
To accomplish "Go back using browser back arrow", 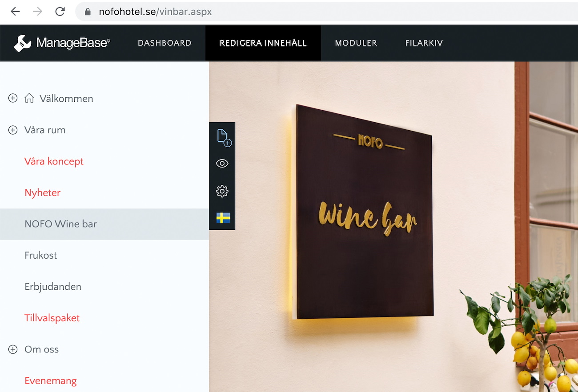I will (x=16, y=12).
